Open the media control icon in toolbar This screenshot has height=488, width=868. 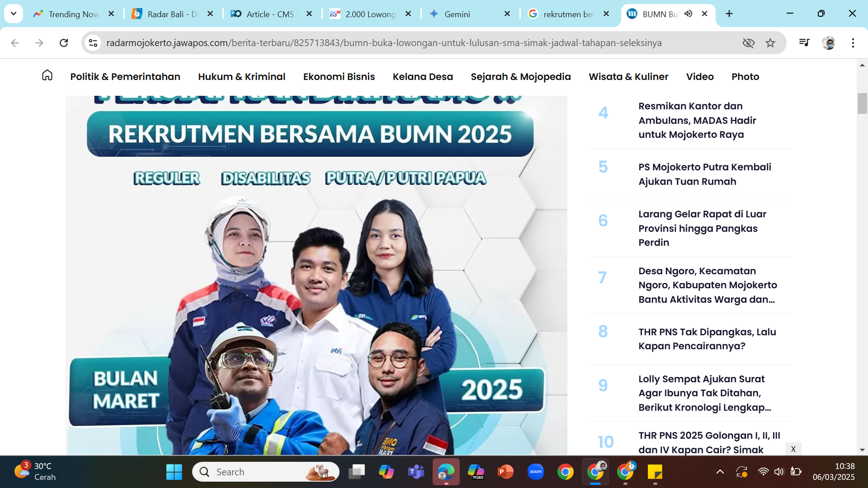point(804,42)
